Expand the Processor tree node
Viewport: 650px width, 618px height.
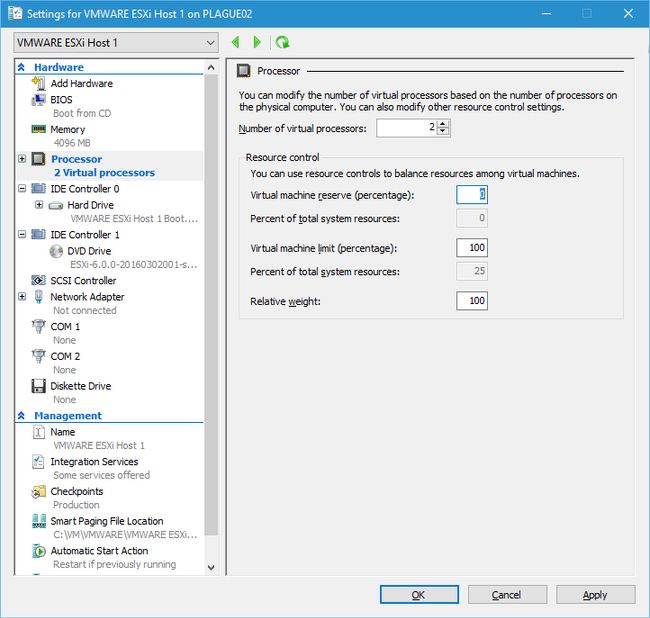point(22,159)
